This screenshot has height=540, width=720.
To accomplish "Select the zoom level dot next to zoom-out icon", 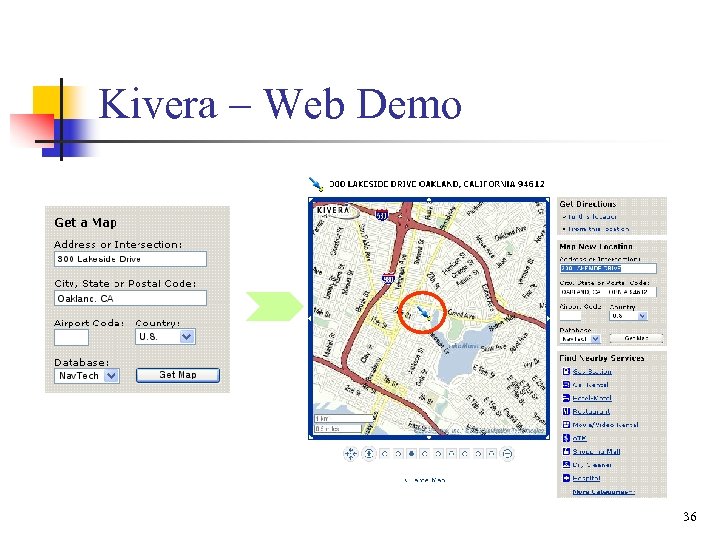I will pyautogui.click(x=491, y=454).
